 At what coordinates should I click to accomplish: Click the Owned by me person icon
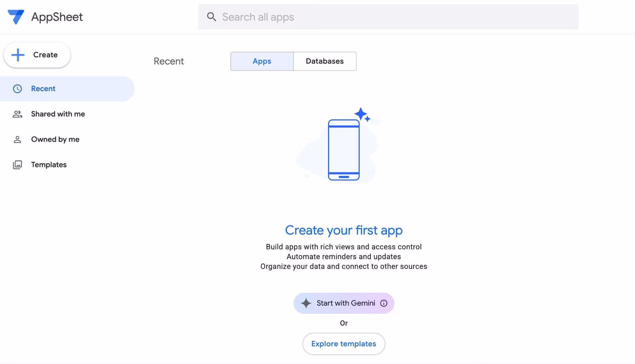pos(17,140)
